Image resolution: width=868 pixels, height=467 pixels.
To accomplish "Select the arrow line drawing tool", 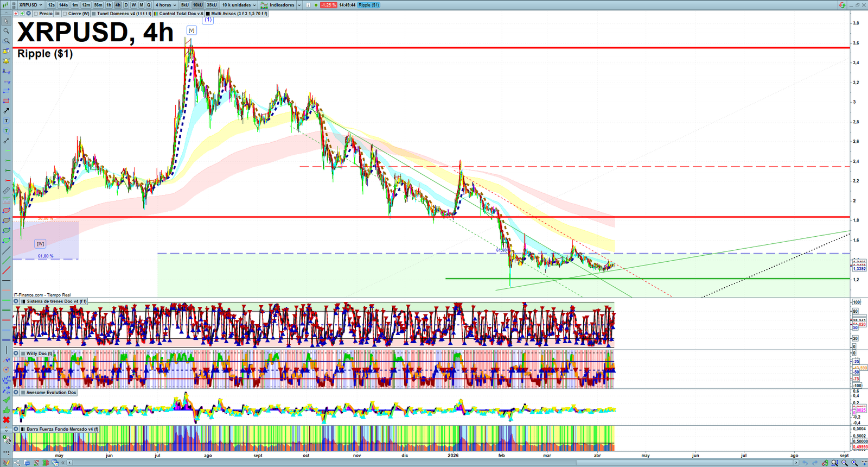I will click(6, 111).
